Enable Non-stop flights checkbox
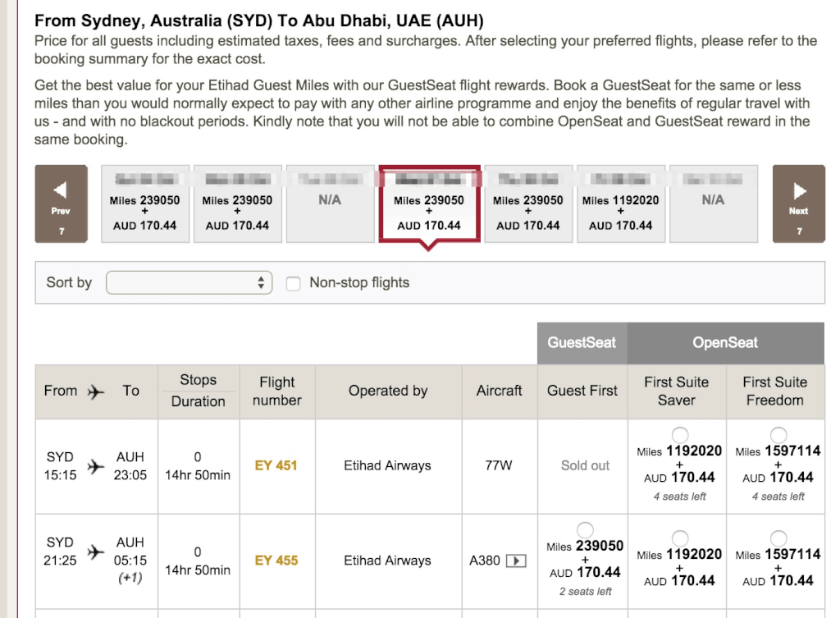The width and height of the screenshot is (840, 618). coord(293,283)
